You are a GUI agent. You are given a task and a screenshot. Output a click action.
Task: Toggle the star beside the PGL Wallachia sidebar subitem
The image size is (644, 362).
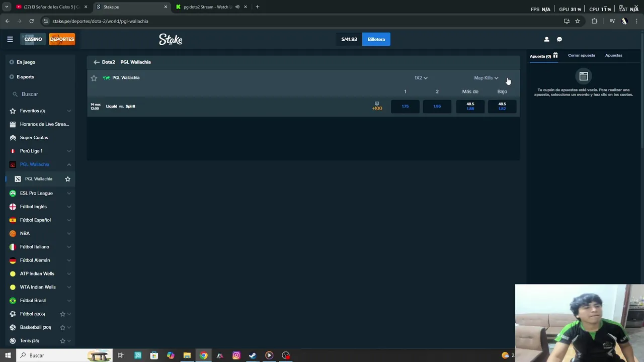pos(67,179)
